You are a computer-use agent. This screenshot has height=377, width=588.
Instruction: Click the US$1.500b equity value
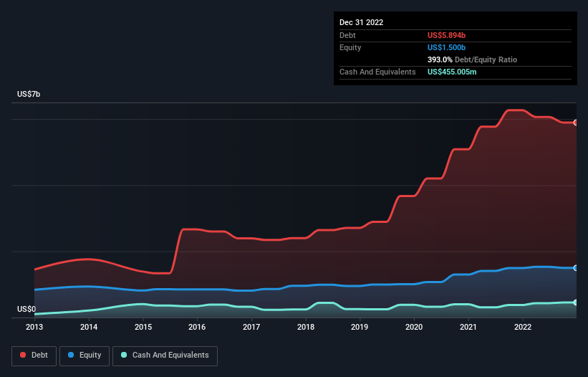(446, 47)
